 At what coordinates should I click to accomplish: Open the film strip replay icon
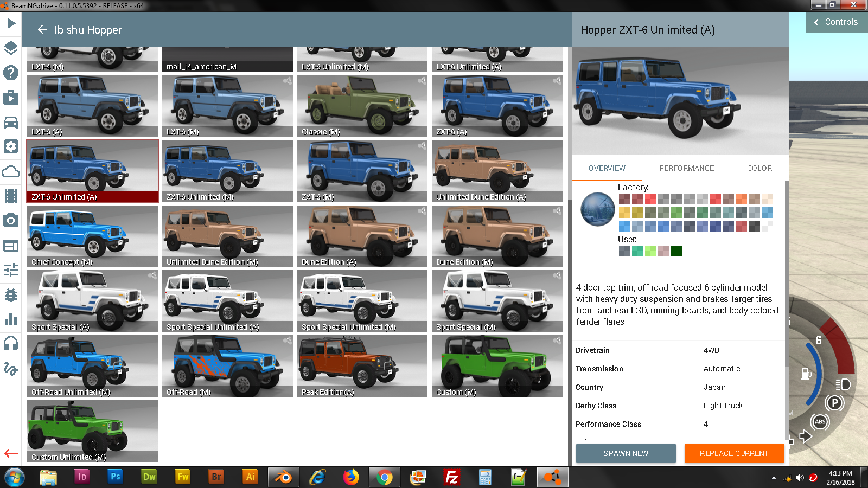point(11,196)
